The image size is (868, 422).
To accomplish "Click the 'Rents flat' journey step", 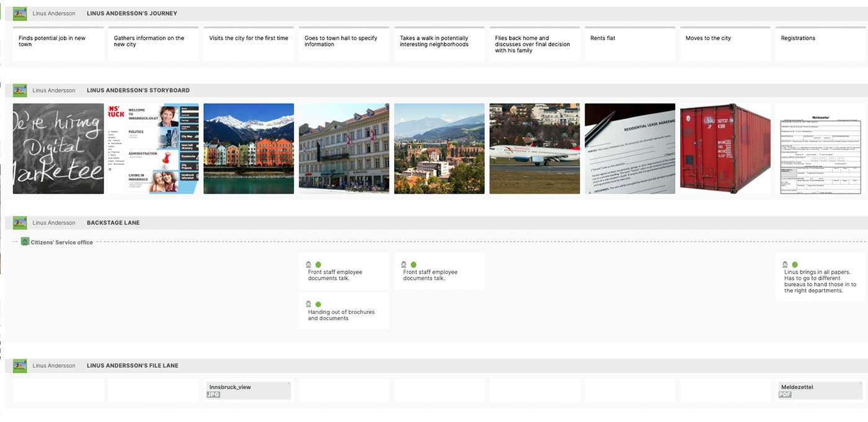I will tap(630, 44).
